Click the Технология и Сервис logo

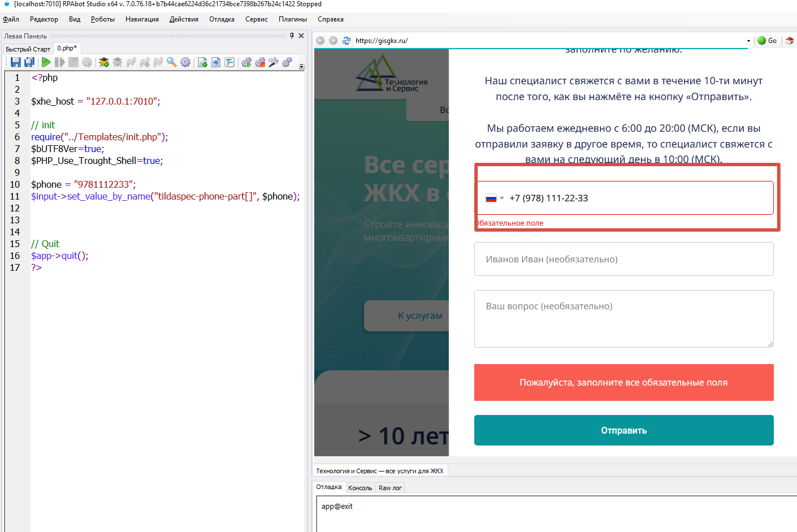point(391,75)
